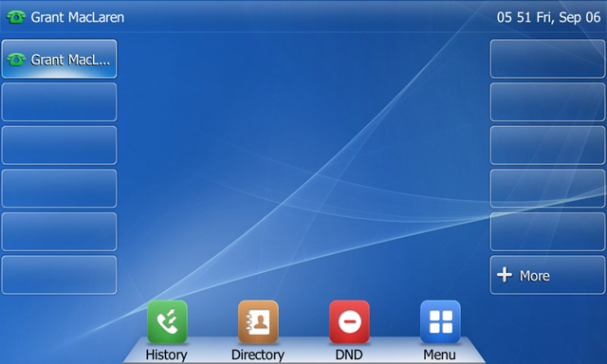Select empty line key directly above More
Screen dimensions: 607x364
click(x=548, y=231)
